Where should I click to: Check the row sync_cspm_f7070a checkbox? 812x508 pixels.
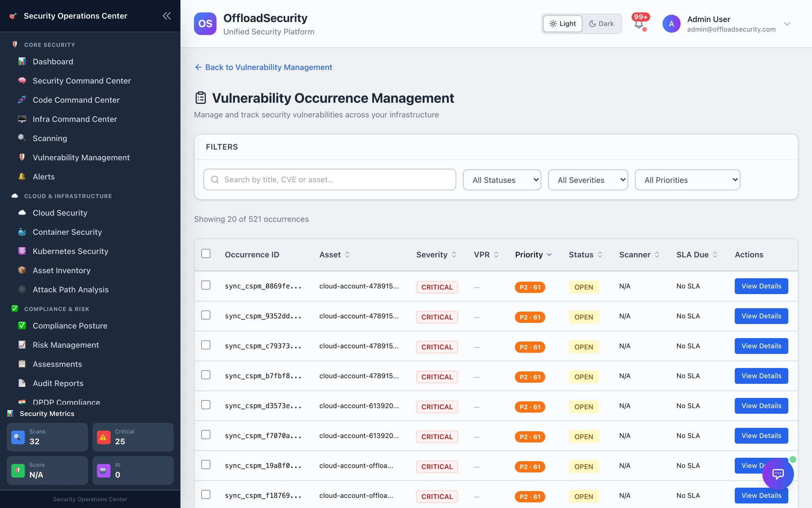[206, 435]
